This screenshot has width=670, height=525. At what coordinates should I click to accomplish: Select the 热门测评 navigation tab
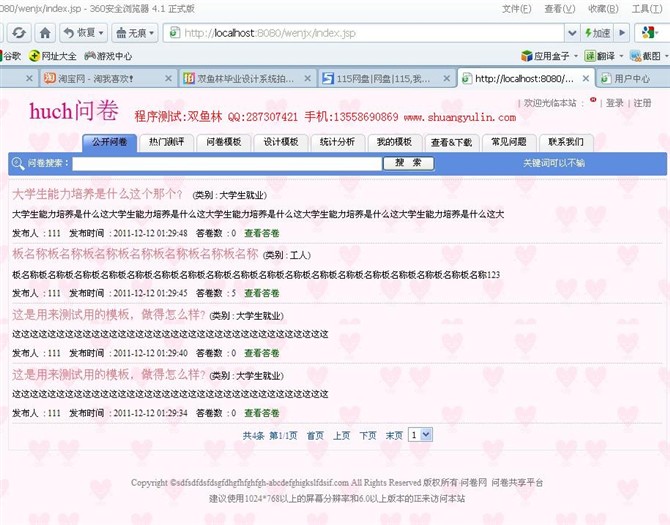[x=166, y=143]
